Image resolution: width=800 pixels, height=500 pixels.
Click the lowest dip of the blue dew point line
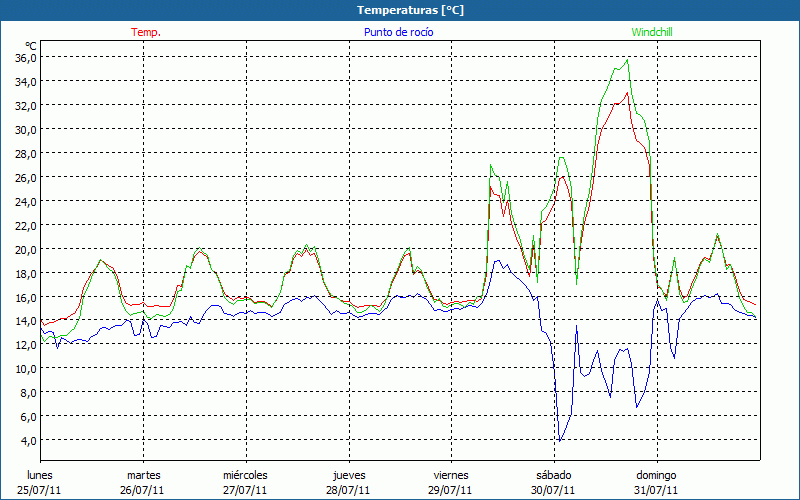pyautogui.click(x=560, y=440)
